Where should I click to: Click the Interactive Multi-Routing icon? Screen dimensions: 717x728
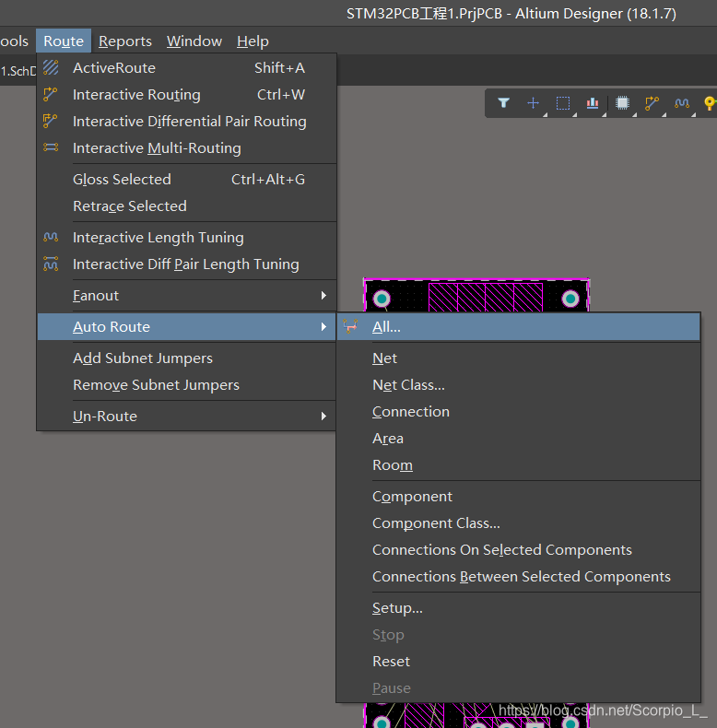51,147
